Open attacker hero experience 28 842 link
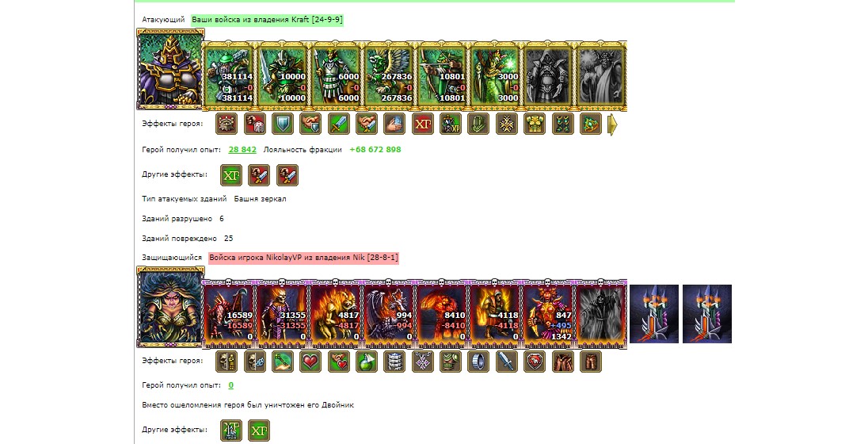The width and height of the screenshot is (868, 444). point(242,150)
